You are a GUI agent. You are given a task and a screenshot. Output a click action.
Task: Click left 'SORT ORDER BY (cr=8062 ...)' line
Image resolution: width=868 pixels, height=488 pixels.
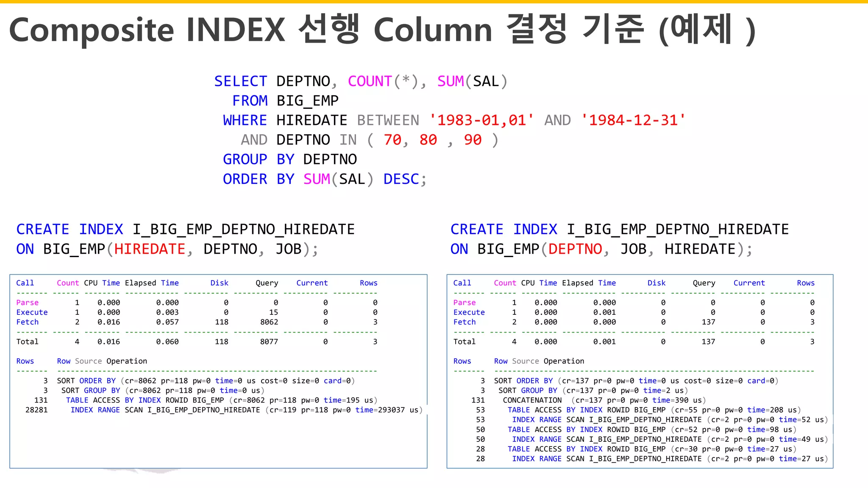tap(206, 381)
